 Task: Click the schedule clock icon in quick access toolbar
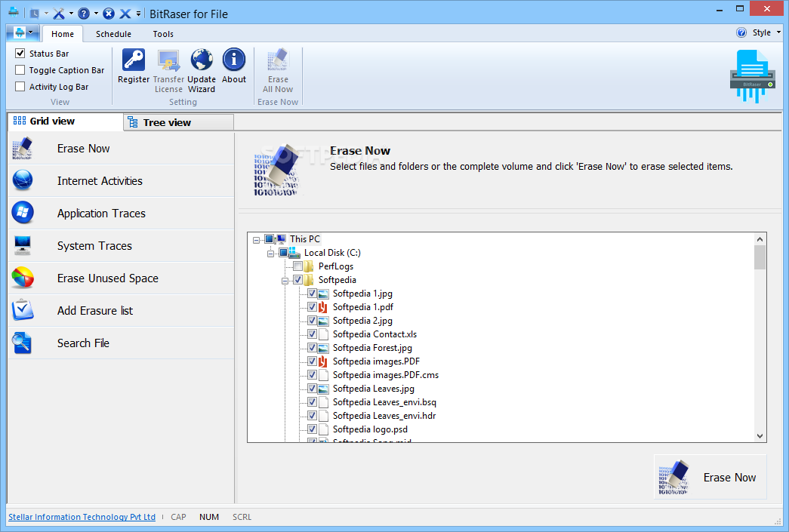[x=34, y=14]
